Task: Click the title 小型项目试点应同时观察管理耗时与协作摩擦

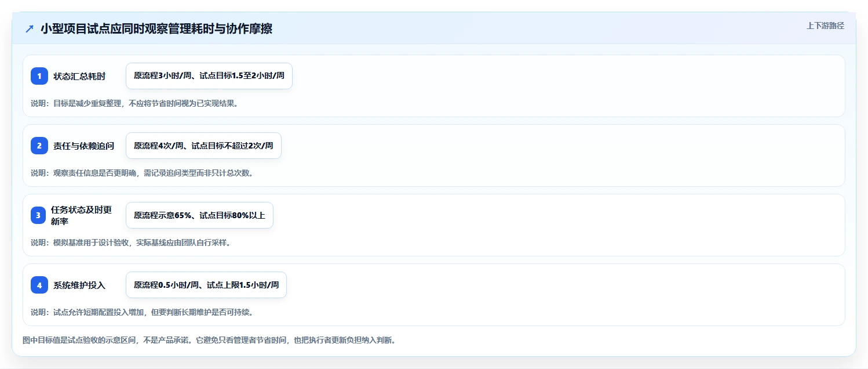Action: [x=156, y=29]
